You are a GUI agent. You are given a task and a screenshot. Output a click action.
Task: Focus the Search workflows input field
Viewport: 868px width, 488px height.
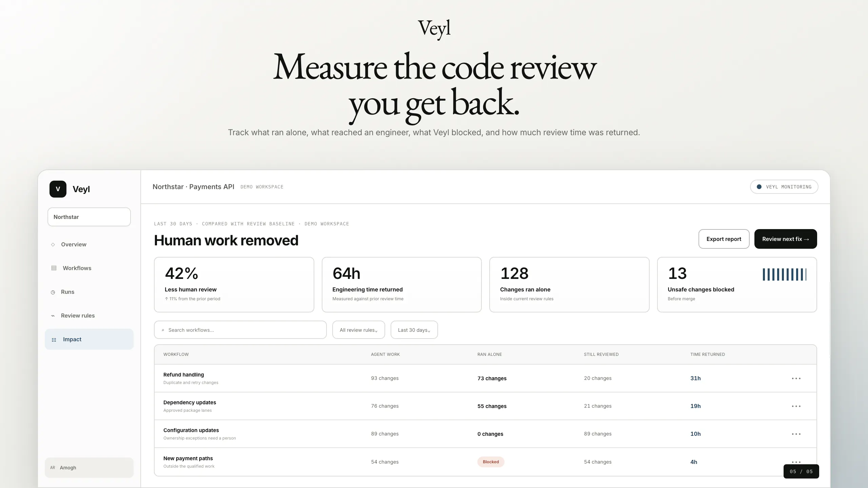click(x=240, y=330)
